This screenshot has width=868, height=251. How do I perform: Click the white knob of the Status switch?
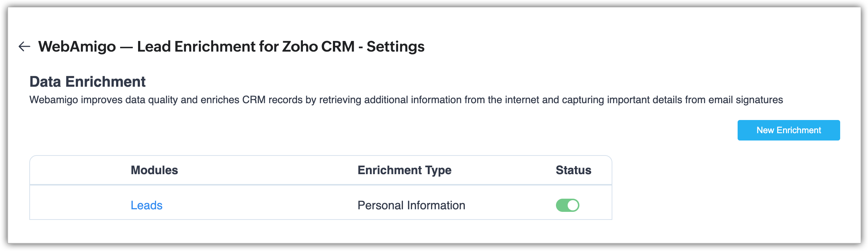coord(573,205)
